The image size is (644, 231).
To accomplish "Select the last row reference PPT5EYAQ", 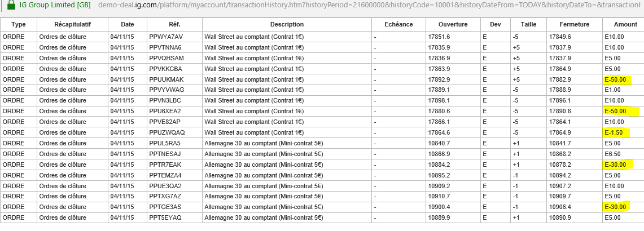I will (x=166, y=217).
